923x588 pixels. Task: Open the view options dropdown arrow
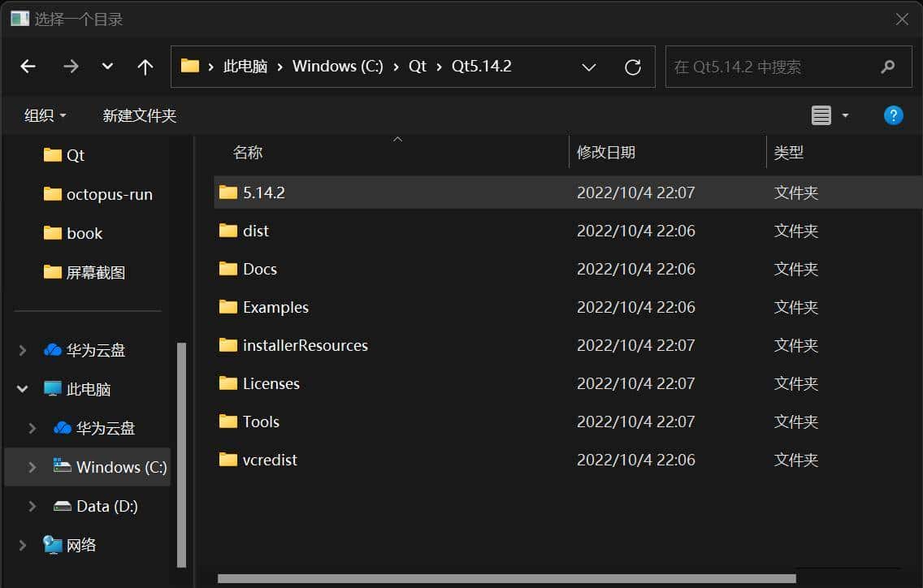[845, 115]
